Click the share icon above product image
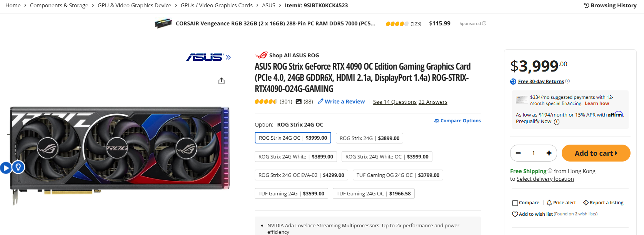This screenshot has width=644, height=235. point(221,81)
